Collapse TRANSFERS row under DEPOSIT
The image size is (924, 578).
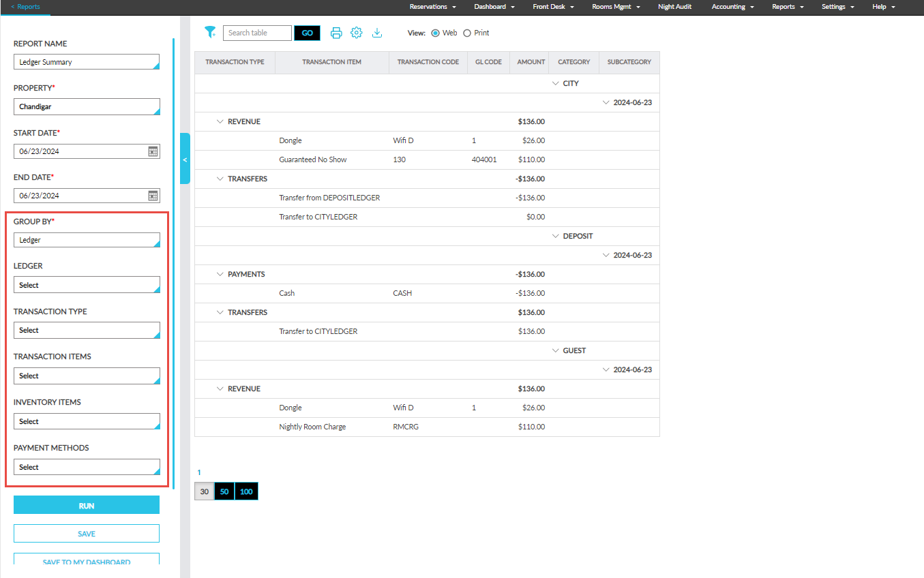click(220, 312)
